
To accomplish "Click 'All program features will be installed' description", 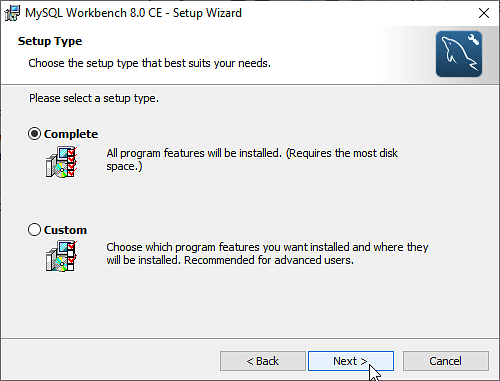I will coord(194,153).
